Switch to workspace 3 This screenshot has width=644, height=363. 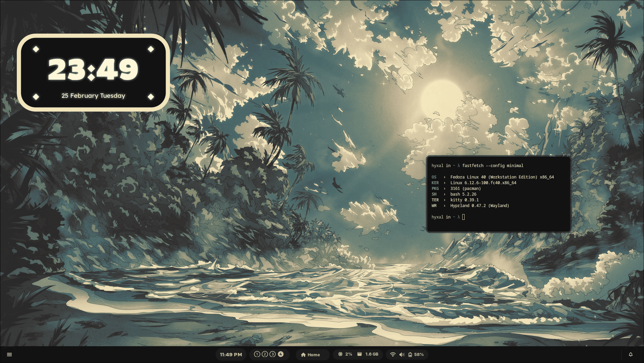[273, 354]
